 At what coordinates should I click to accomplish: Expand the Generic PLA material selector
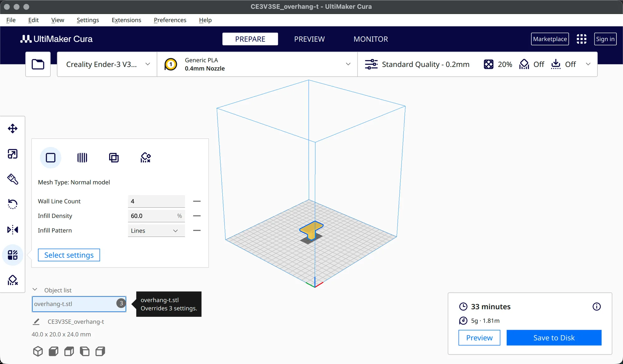(257, 64)
